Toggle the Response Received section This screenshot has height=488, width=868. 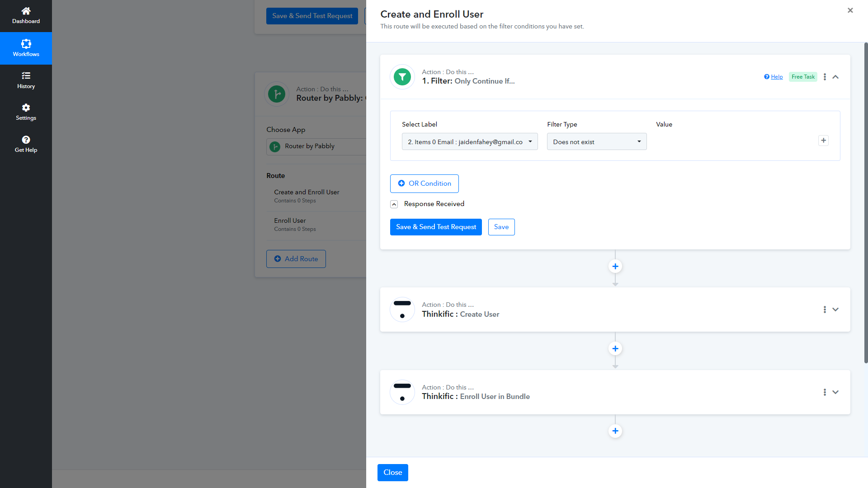(394, 204)
